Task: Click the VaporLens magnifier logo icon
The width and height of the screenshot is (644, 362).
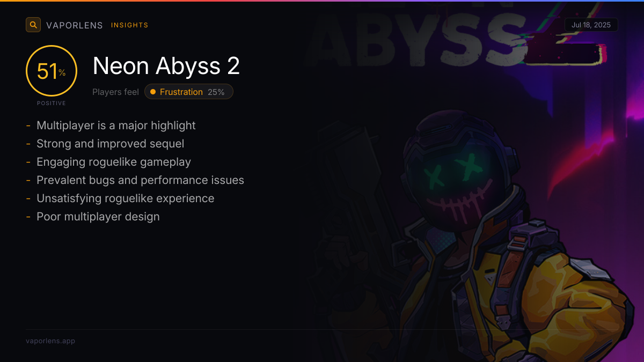Action: [33, 25]
